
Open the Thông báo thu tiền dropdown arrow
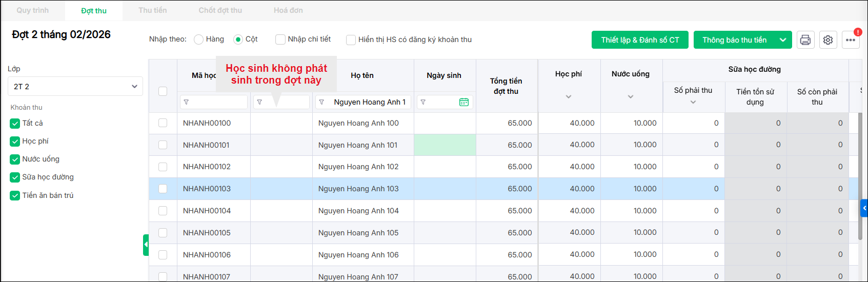[783, 40]
